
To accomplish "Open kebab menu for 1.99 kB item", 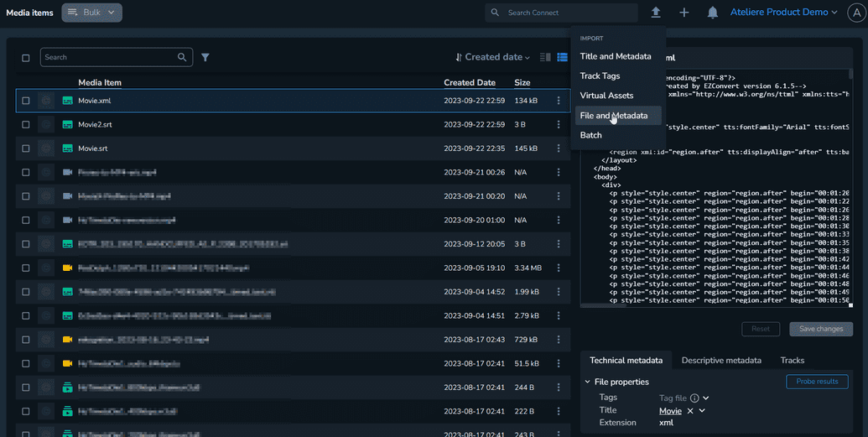I will point(559,292).
